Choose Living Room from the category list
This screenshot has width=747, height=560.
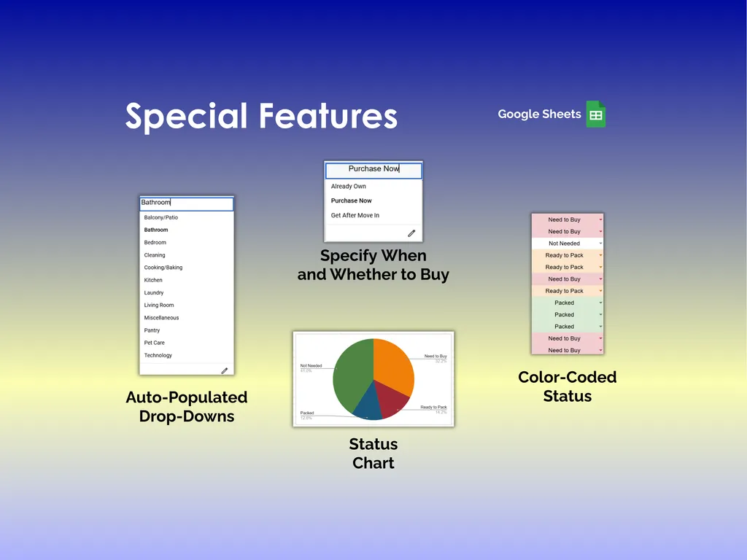tap(159, 306)
